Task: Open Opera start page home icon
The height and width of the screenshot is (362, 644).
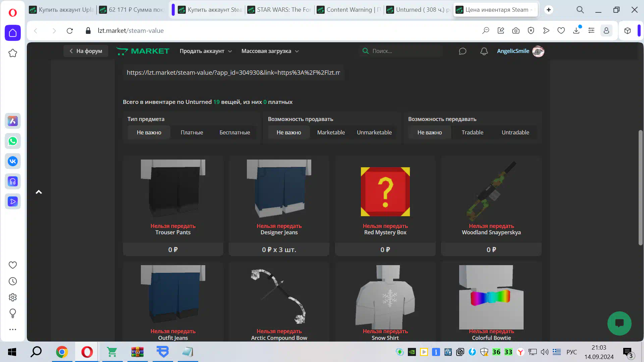Action: tap(13, 33)
